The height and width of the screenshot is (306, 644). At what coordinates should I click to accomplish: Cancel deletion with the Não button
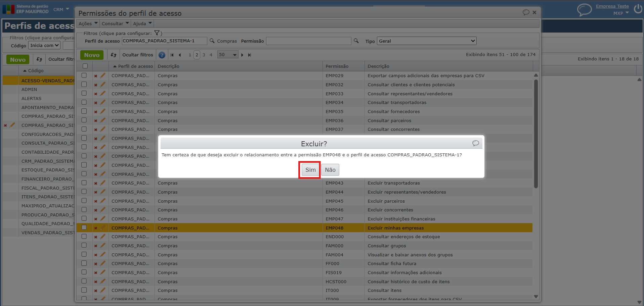330,170
